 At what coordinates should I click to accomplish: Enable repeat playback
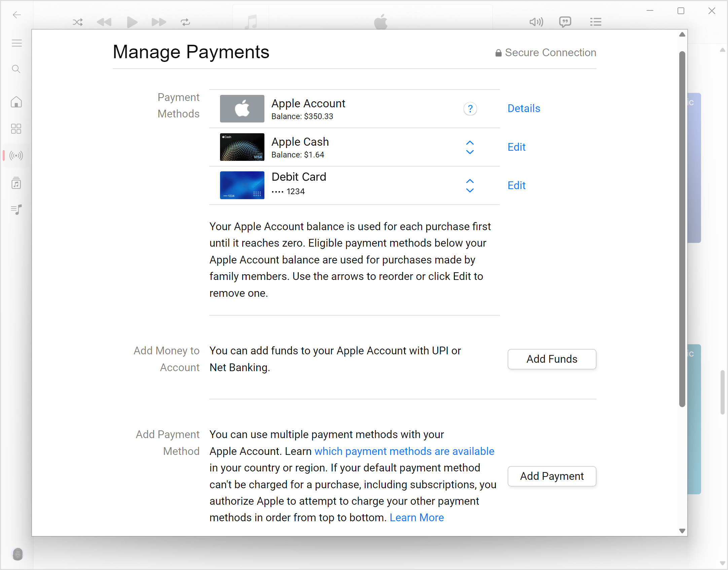click(185, 22)
